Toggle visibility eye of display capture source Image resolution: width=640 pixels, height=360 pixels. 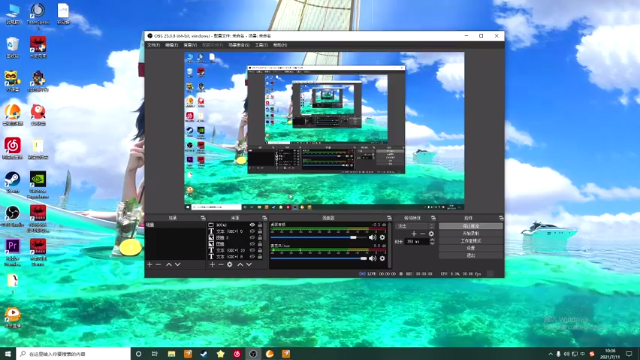point(252,225)
